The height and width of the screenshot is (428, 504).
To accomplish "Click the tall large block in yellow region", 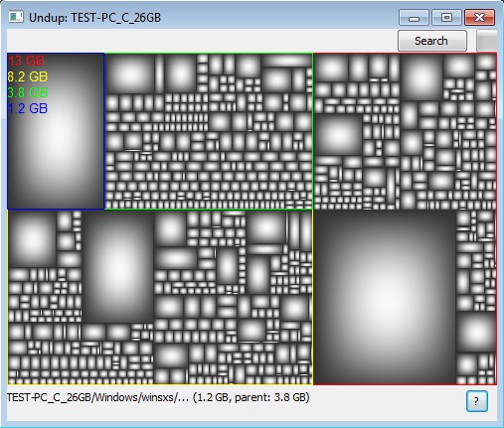I will coord(118,267).
